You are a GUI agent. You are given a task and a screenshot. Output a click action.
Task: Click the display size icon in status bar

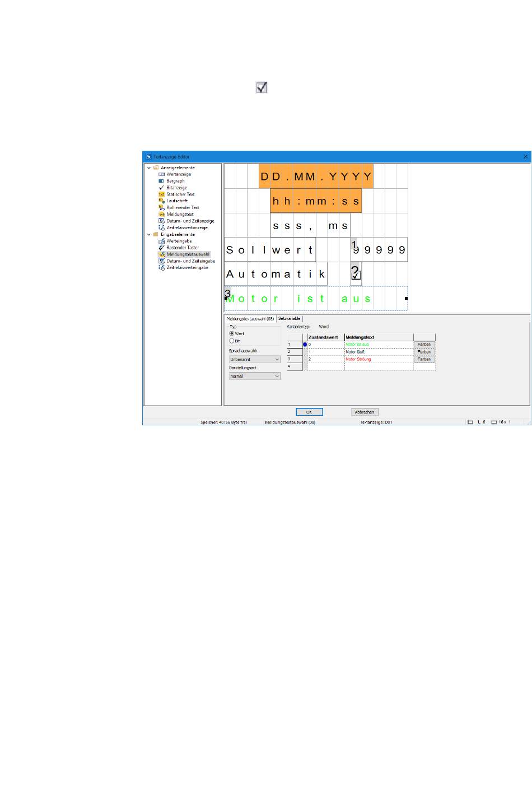click(494, 422)
